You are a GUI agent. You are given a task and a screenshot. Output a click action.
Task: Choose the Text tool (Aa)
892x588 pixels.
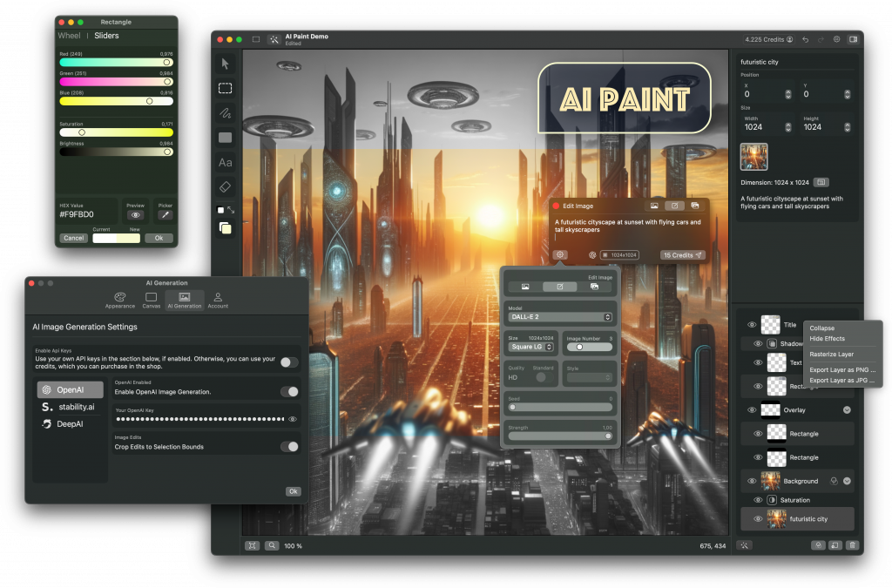[x=226, y=163]
